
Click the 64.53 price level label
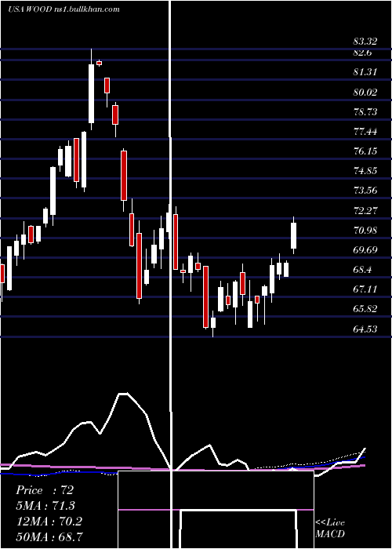365,329
